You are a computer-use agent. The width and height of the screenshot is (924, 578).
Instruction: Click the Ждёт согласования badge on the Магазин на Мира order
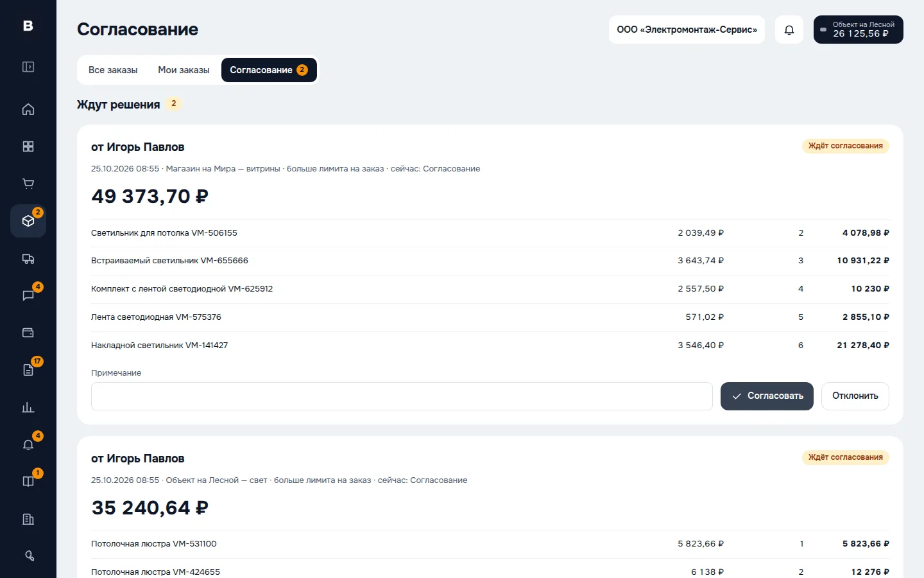pyautogui.click(x=846, y=146)
